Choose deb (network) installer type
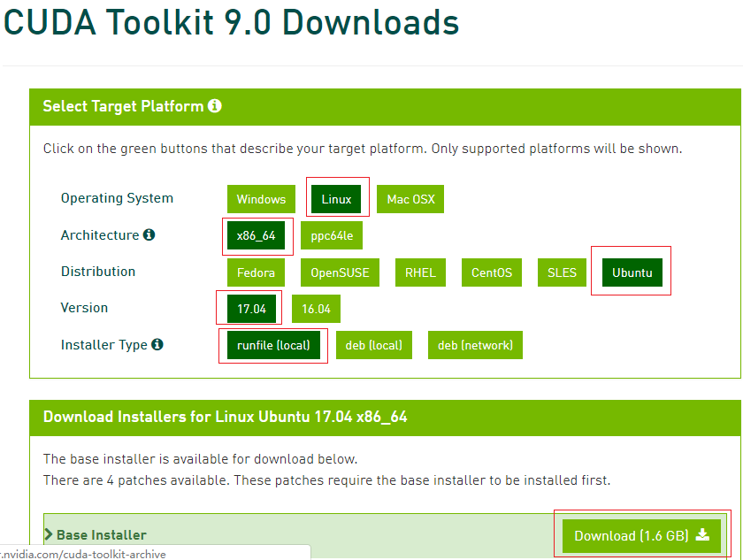 point(475,345)
